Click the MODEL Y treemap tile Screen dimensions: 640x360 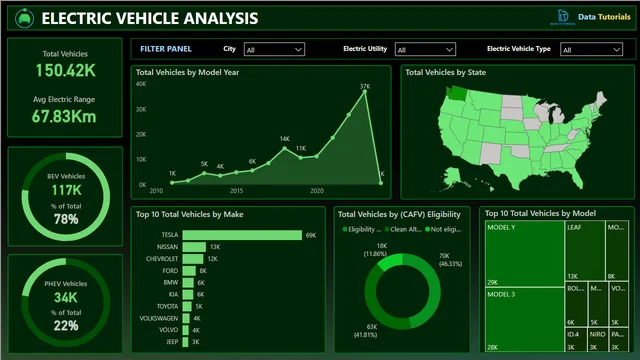[x=524, y=254]
